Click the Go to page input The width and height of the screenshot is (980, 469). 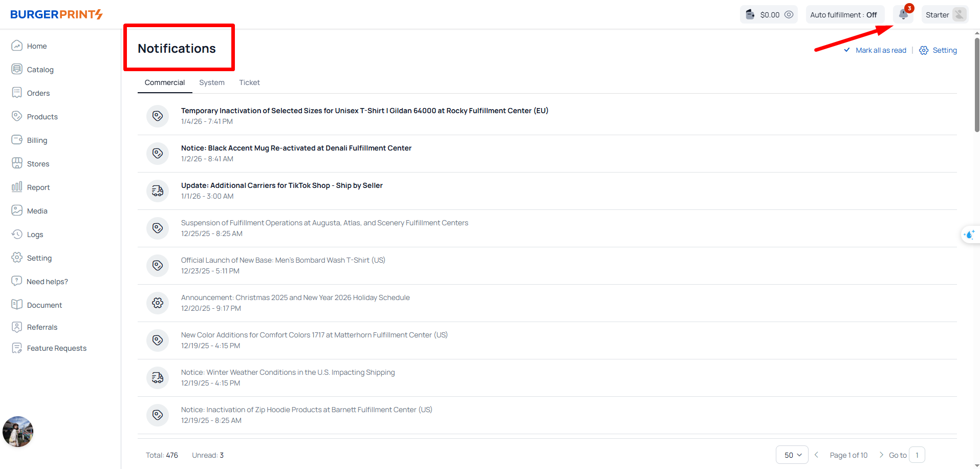(x=917, y=455)
